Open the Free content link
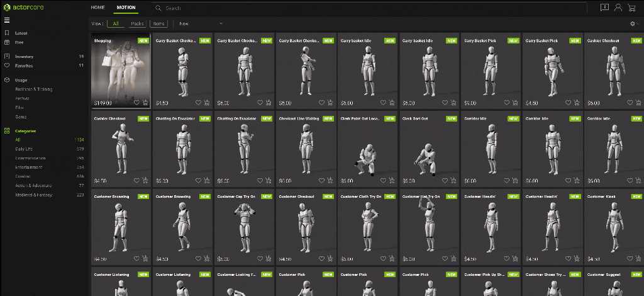Screen dimensions: 644x296 coord(19,42)
